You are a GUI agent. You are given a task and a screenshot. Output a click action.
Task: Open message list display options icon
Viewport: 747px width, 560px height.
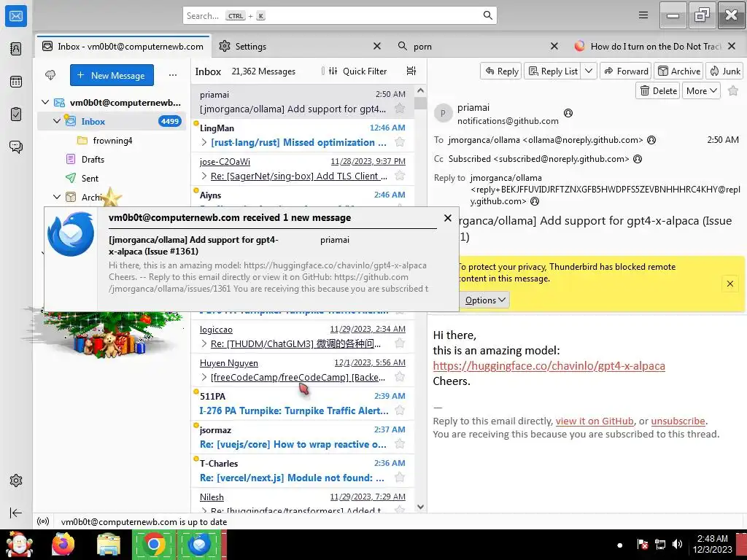(411, 71)
